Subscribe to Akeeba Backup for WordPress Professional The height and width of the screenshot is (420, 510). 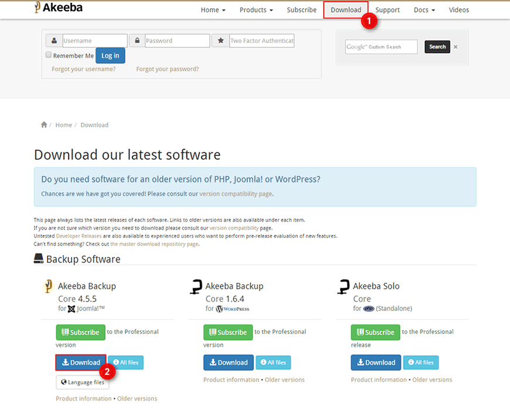pyautogui.click(x=228, y=332)
